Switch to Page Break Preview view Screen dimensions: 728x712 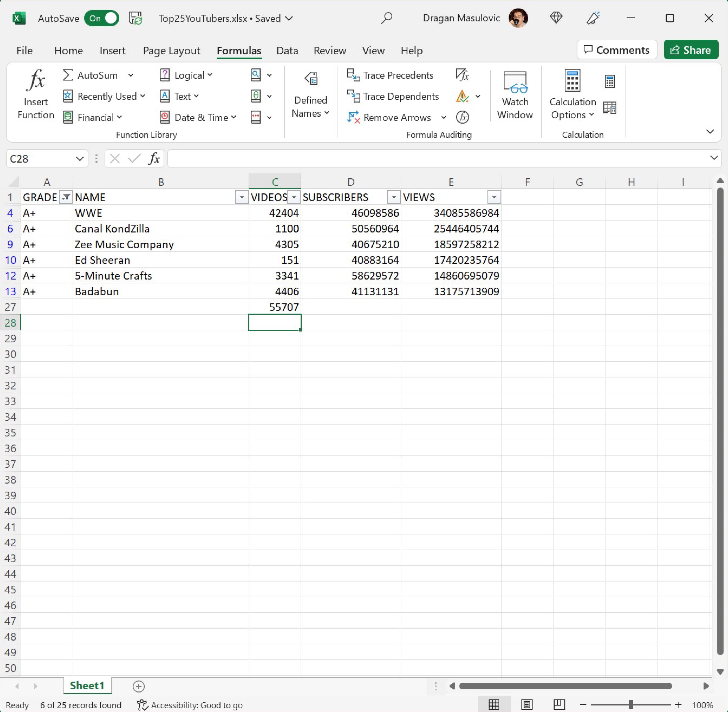point(559,705)
